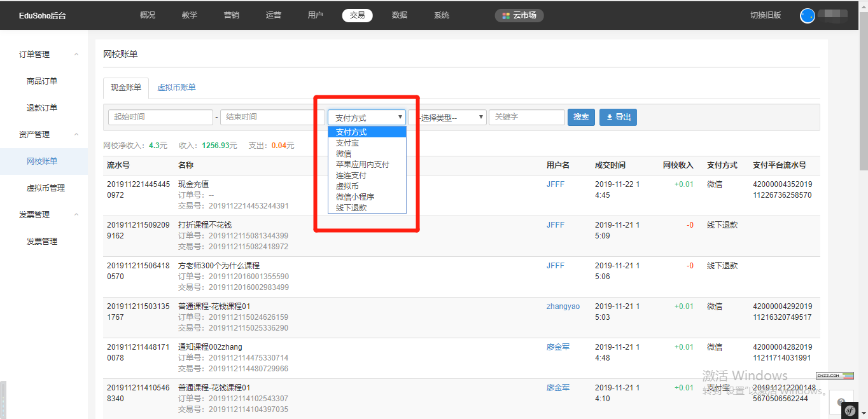
Task: Switch to the 虚拟币账单 tab
Action: tap(176, 88)
